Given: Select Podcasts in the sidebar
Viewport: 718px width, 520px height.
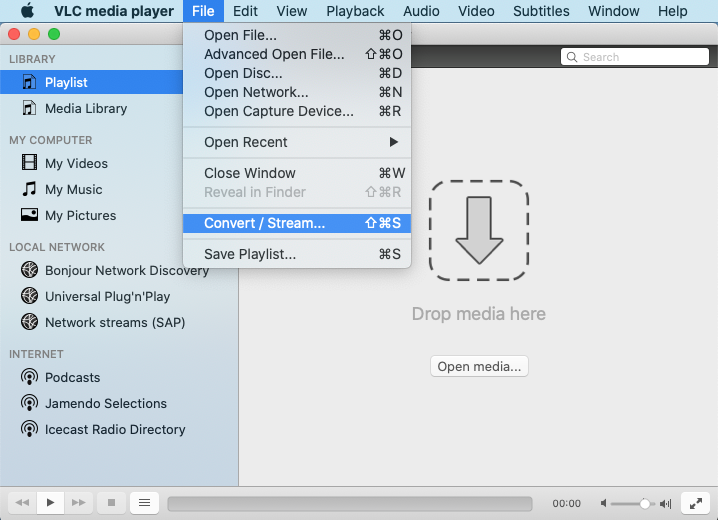Looking at the screenshot, I should coord(119,377).
